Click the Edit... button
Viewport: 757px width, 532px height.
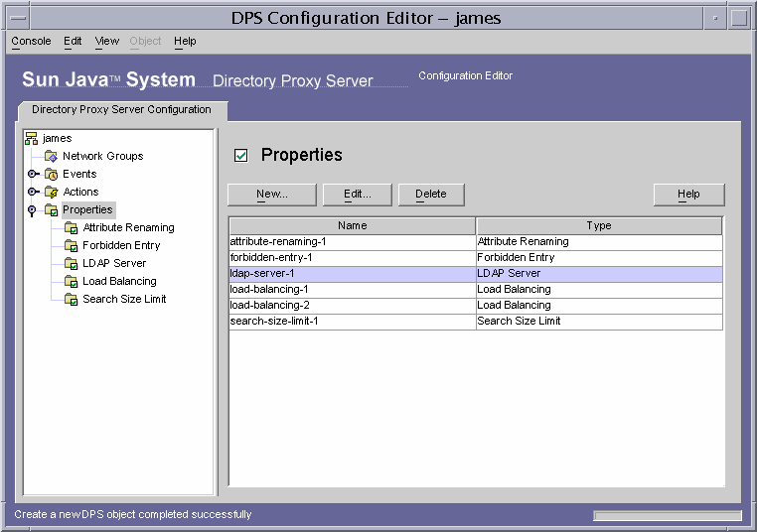358,195
